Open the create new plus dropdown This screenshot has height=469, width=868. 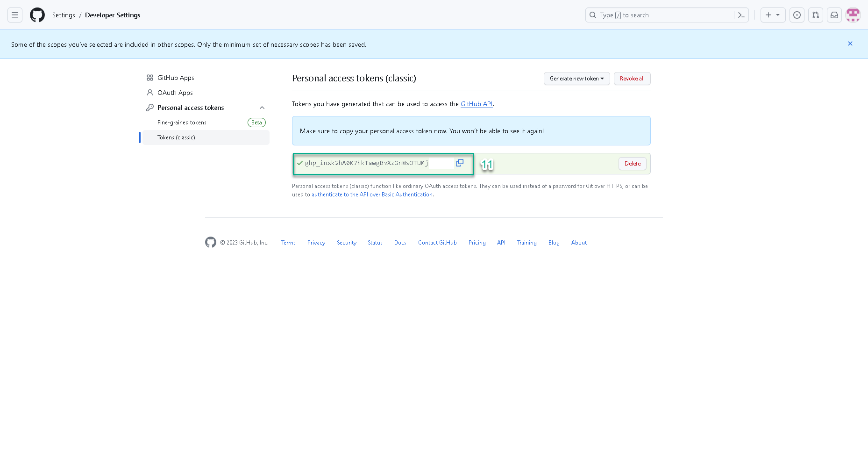(x=773, y=15)
